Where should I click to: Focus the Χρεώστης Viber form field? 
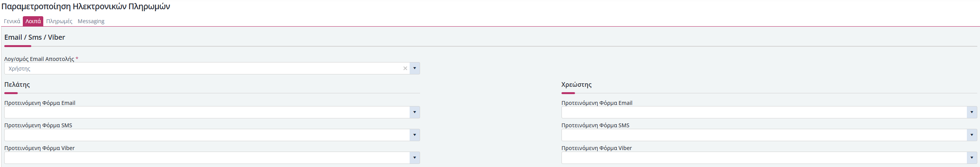pyautogui.click(x=764, y=158)
